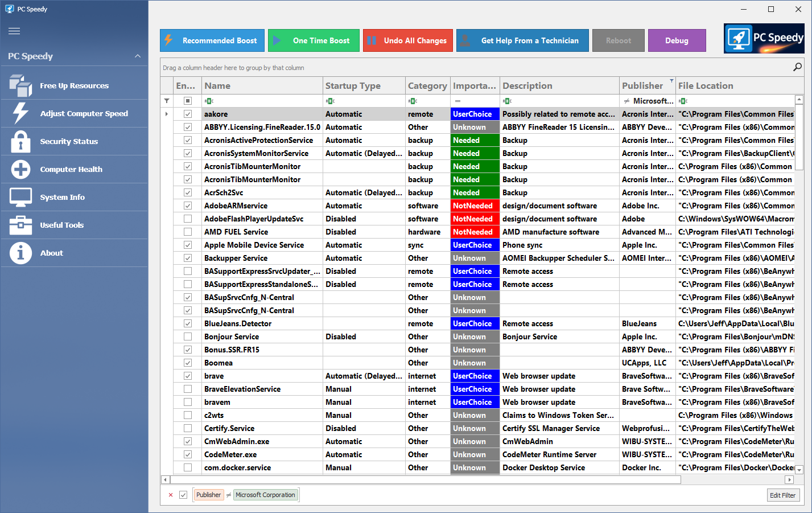Go to Adjust Computer Speed

(74, 114)
